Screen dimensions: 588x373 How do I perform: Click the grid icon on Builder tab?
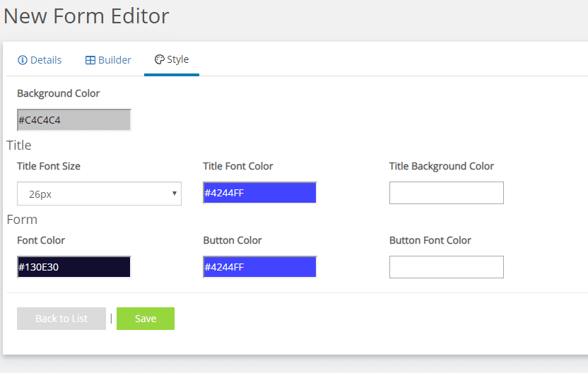point(90,60)
